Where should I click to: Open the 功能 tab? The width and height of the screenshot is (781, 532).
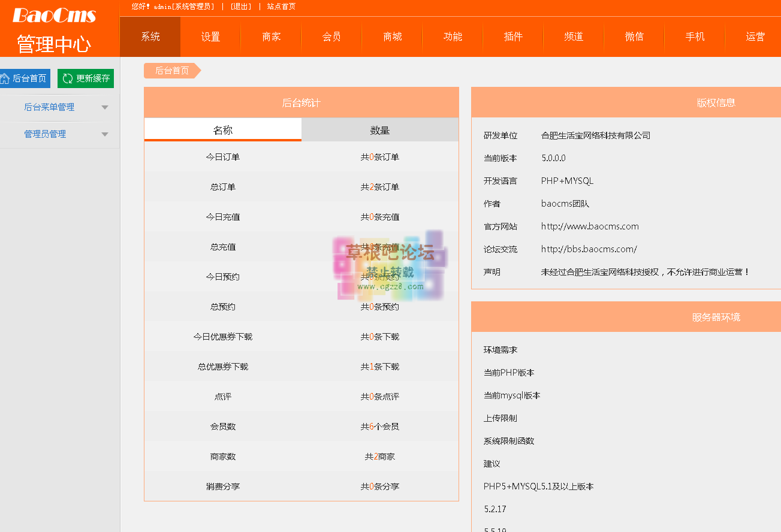click(452, 37)
